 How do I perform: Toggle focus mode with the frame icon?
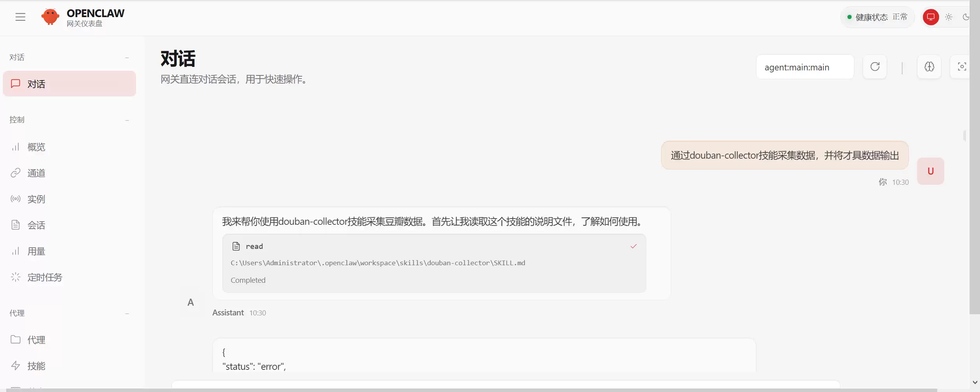click(961, 67)
